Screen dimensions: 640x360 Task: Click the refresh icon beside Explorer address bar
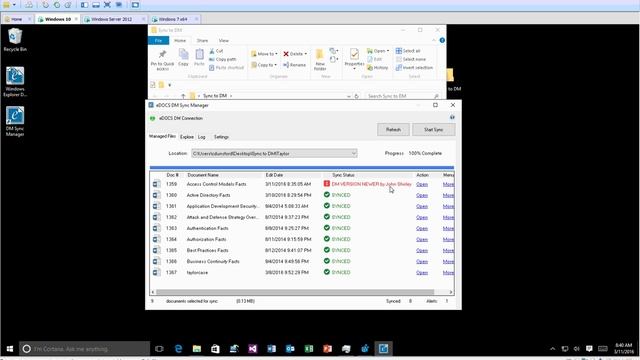(357, 96)
